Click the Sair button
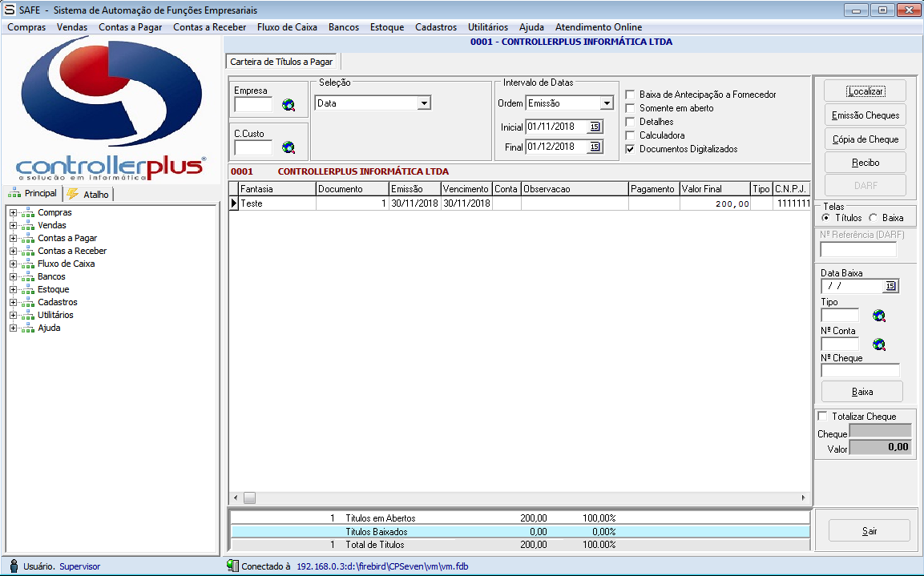 click(870, 531)
